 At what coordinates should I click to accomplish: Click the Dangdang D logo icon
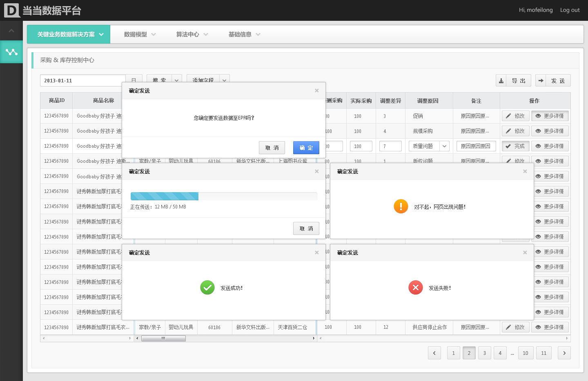coord(12,10)
